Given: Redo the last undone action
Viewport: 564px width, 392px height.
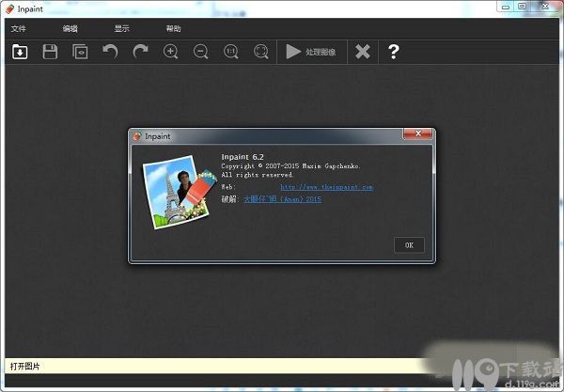Looking at the screenshot, I should [140, 52].
